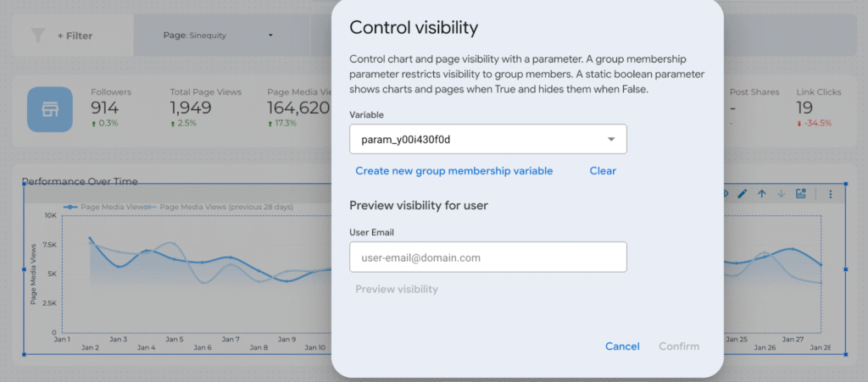
Task: Click the Clear link
Action: click(x=603, y=171)
